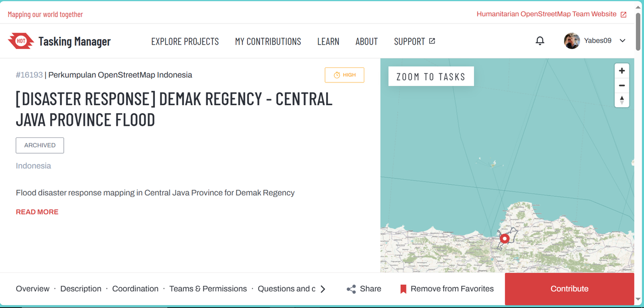Jump to Teams & Permissions section
The height and width of the screenshot is (308, 644).
tap(208, 289)
